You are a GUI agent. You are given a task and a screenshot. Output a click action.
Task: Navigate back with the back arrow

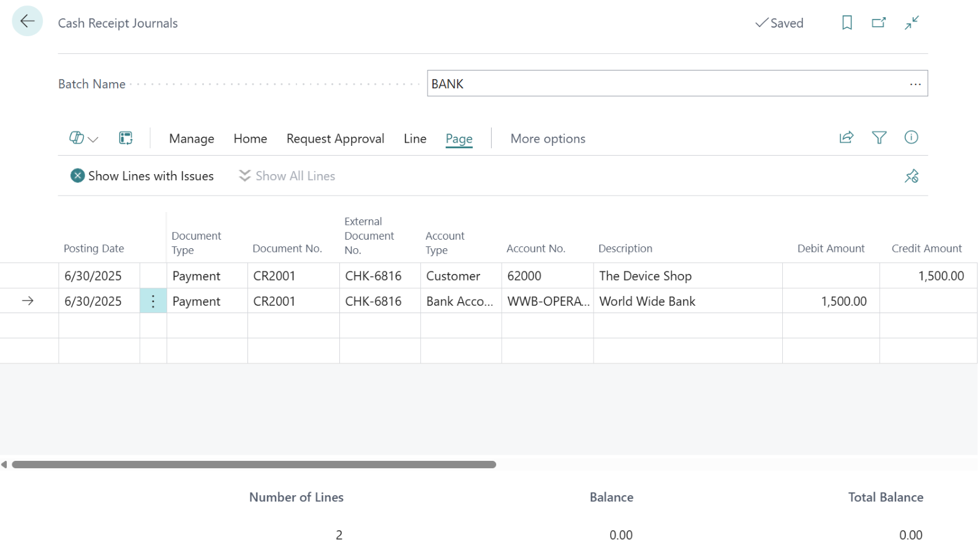click(27, 21)
